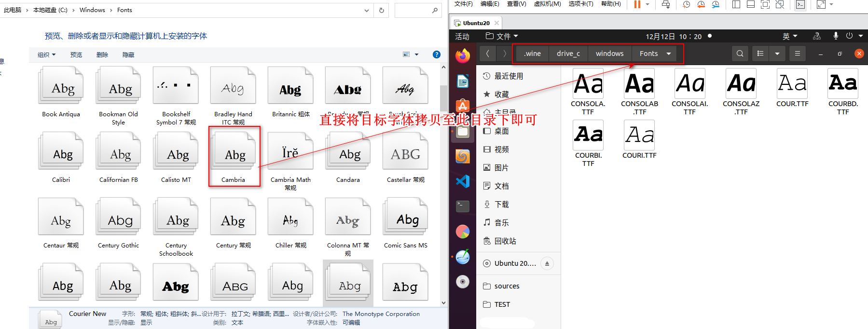The image size is (868, 329).
Task: Open the Ubuntu Files hamburger menu
Action: 798,54
